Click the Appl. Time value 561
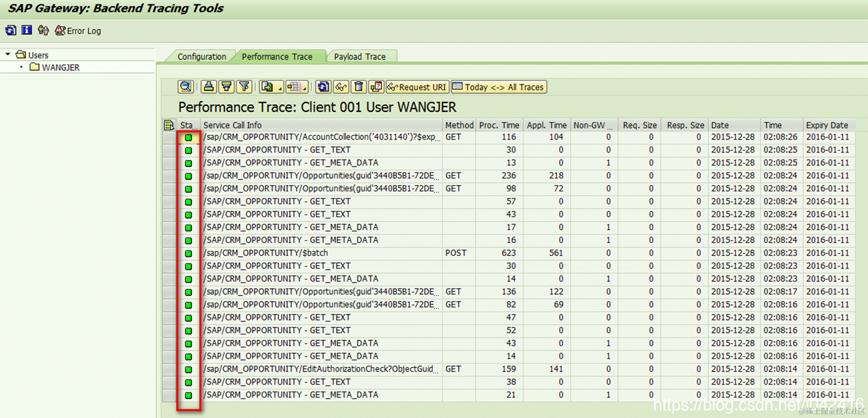Image resolution: width=868 pixels, height=418 pixels. click(x=556, y=253)
